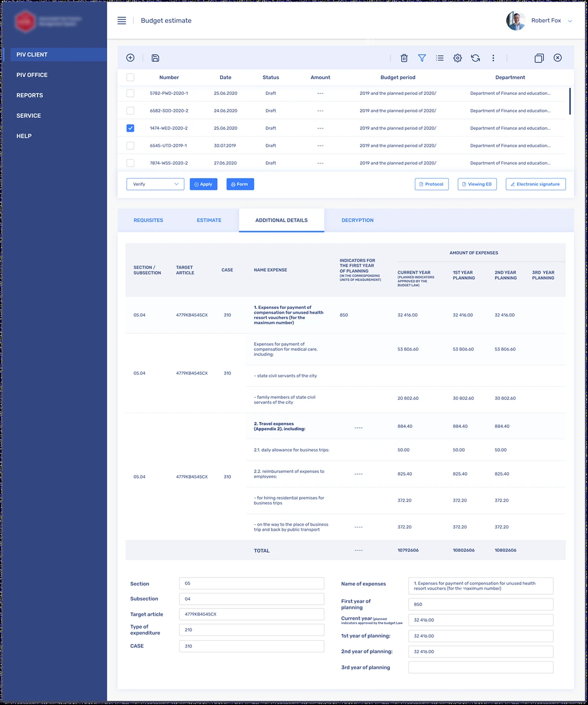
Task: Check the row 6582-SDD-2020-2 checkbox
Action: 130,111
